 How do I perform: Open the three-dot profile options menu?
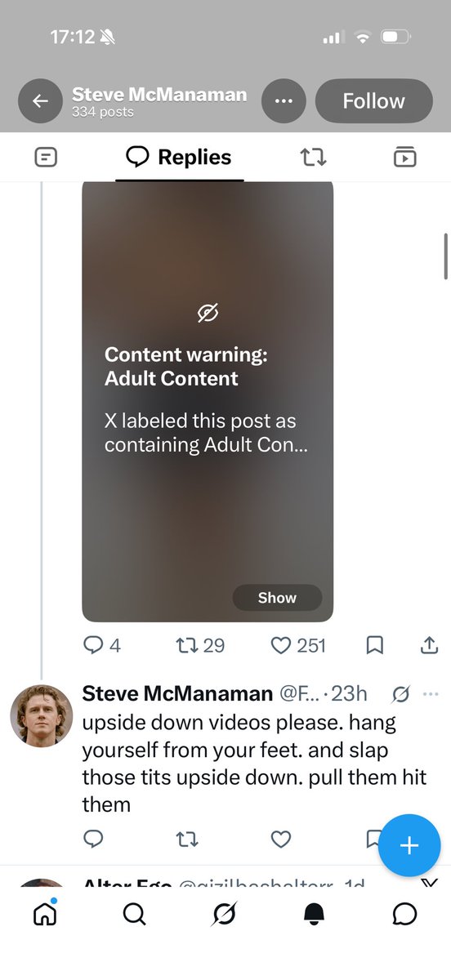click(284, 101)
